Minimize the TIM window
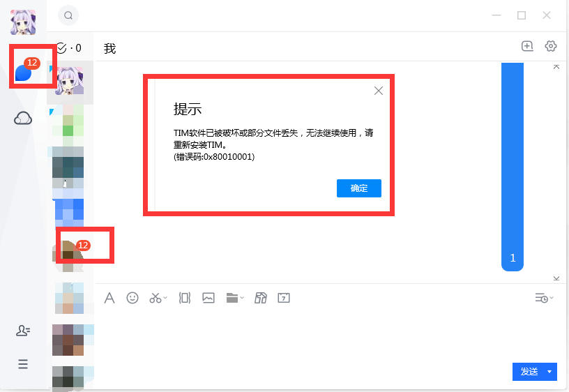 (496, 15)
